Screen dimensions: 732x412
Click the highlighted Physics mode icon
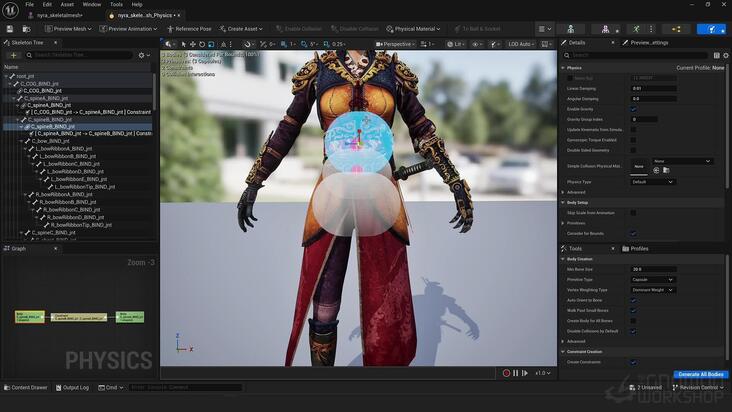711,29
